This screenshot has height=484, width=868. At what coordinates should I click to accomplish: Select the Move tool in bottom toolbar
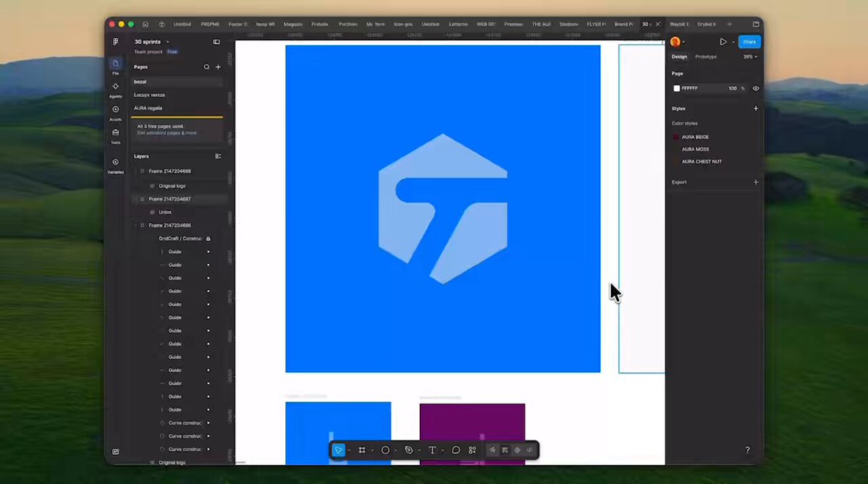338,450
